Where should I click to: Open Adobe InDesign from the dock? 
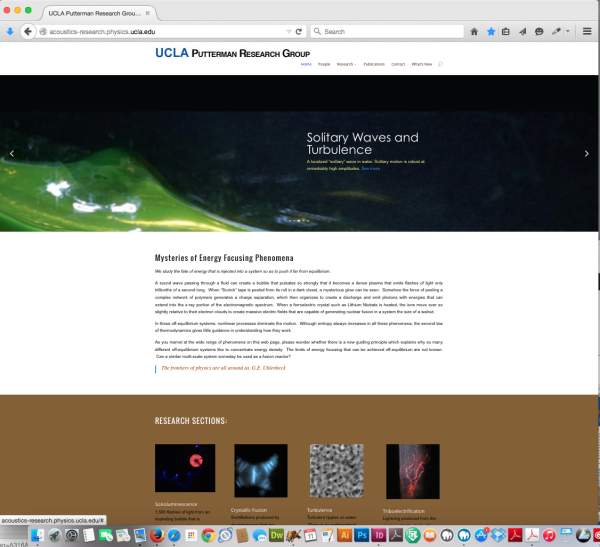tap(378, 535)
